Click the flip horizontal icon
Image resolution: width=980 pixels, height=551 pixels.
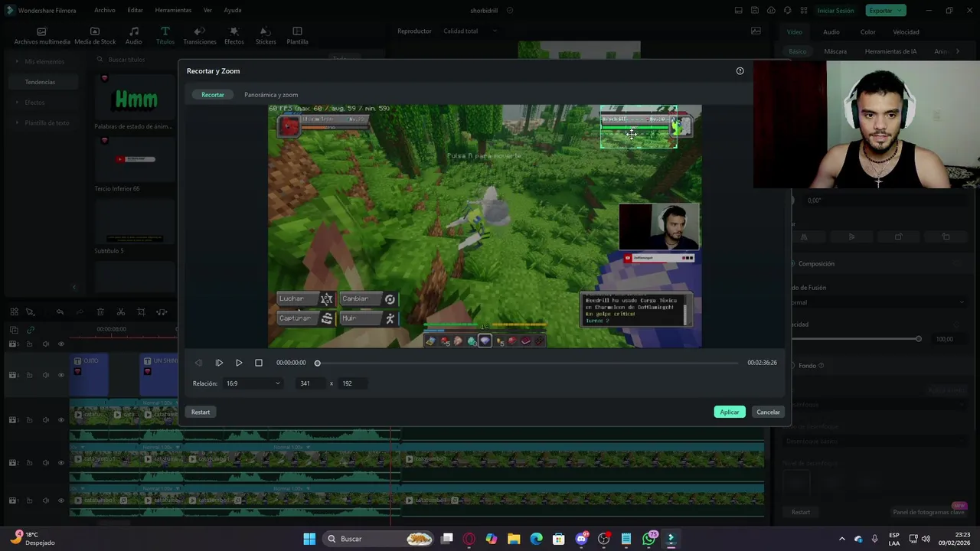[804, 237]
